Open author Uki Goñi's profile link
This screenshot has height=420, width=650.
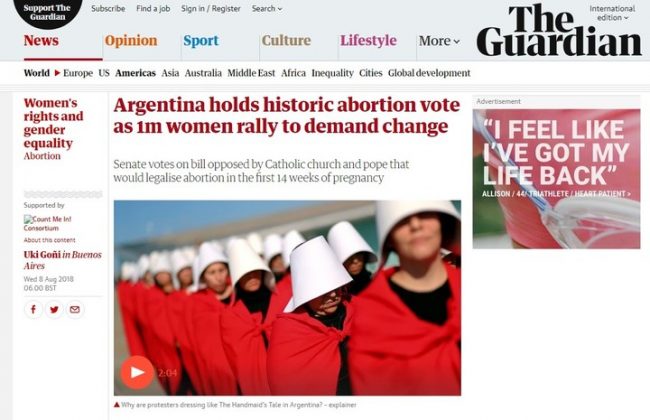41,255
